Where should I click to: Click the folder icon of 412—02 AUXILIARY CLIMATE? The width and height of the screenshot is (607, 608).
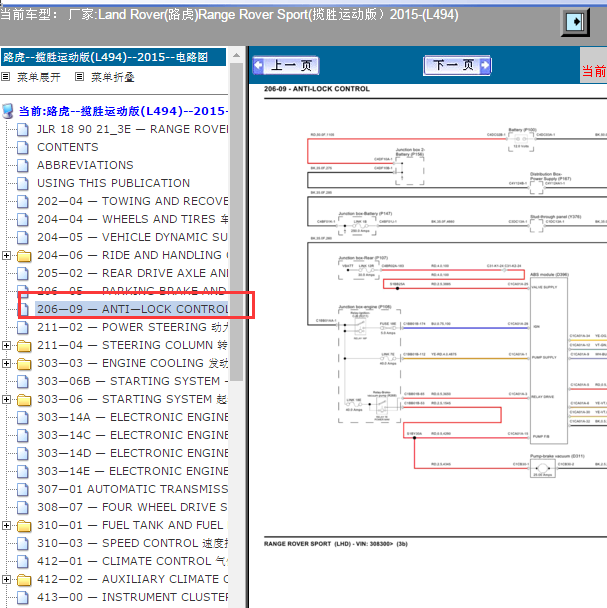tap(24, 580)
